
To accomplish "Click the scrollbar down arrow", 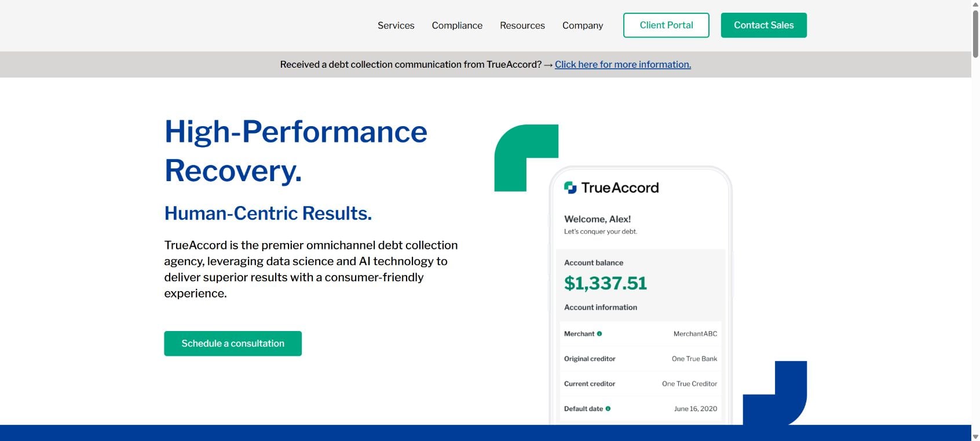I will pyautogui.click(x=975, y=437).
